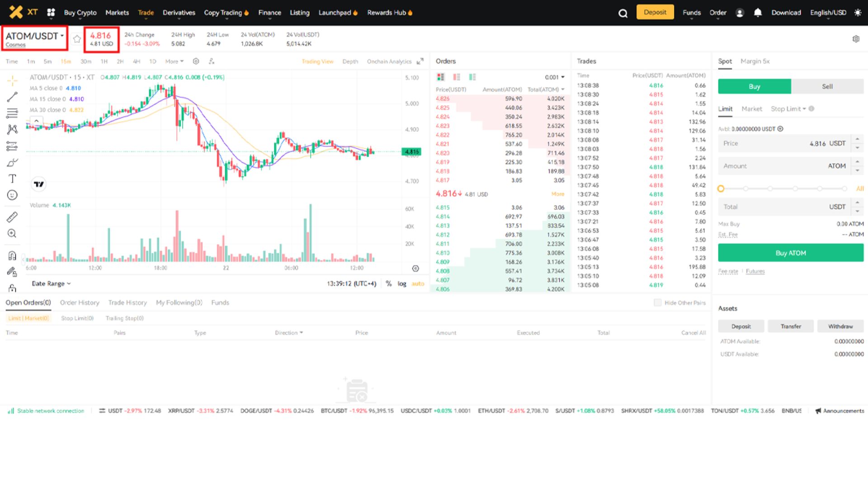Select the pattern drawing tool
Screen dimensions: 868x488
pyautogui.click(x=12, y=130)
